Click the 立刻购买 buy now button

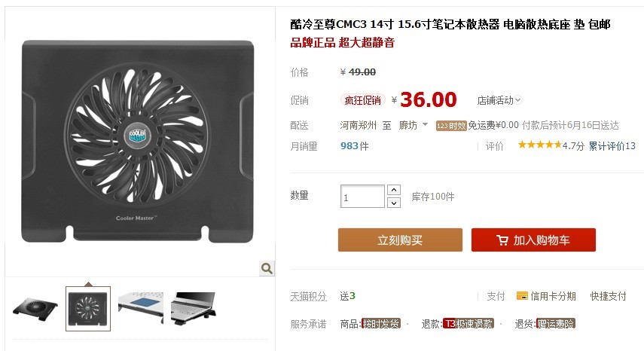(x=400, y=240)
